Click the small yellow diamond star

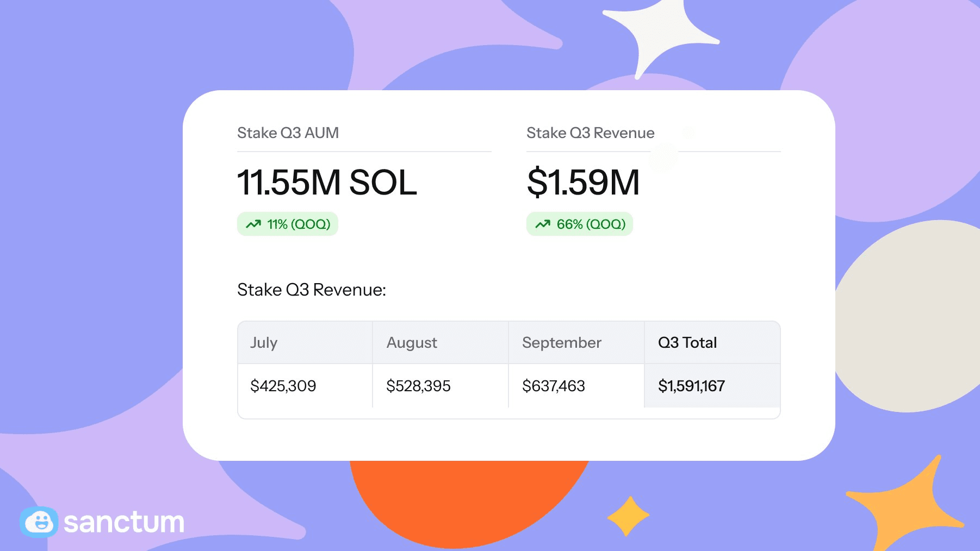tap(628, 516)
